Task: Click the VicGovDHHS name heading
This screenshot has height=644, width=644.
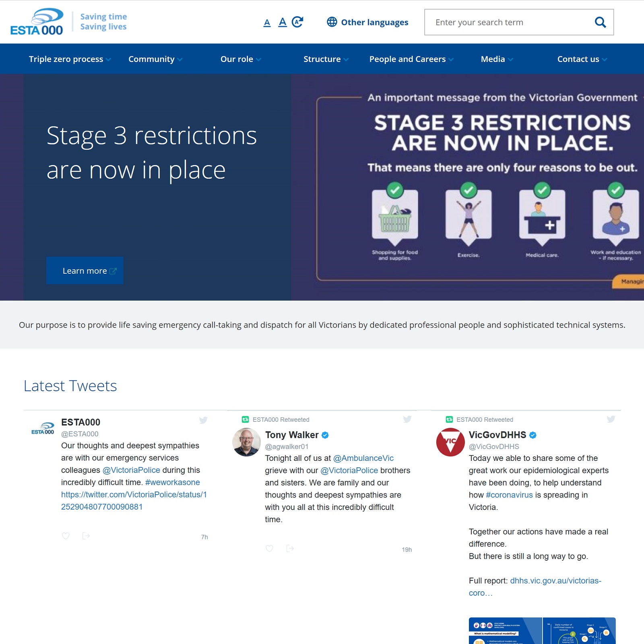Action: (497, 435)
